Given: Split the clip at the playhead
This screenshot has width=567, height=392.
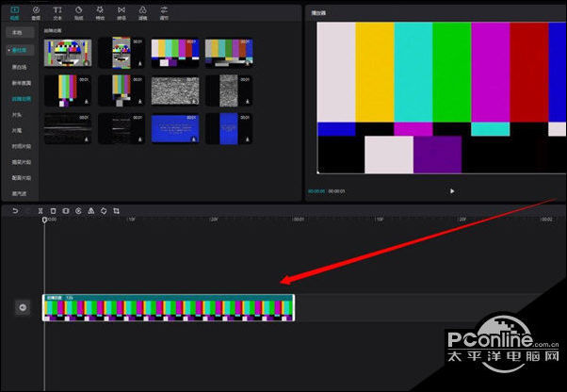Looking at the screenshot, I should (40, 210).
